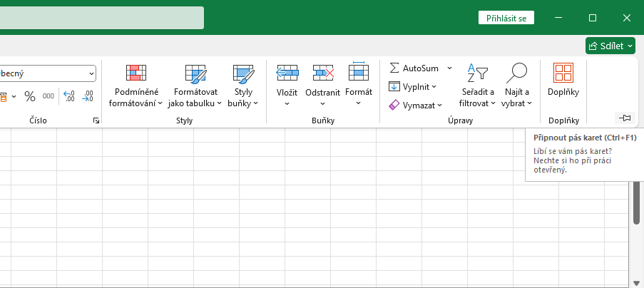Viewport: 644px width, 288px height.
Task: Apply percent style number format
Action: tap(29, 96)
